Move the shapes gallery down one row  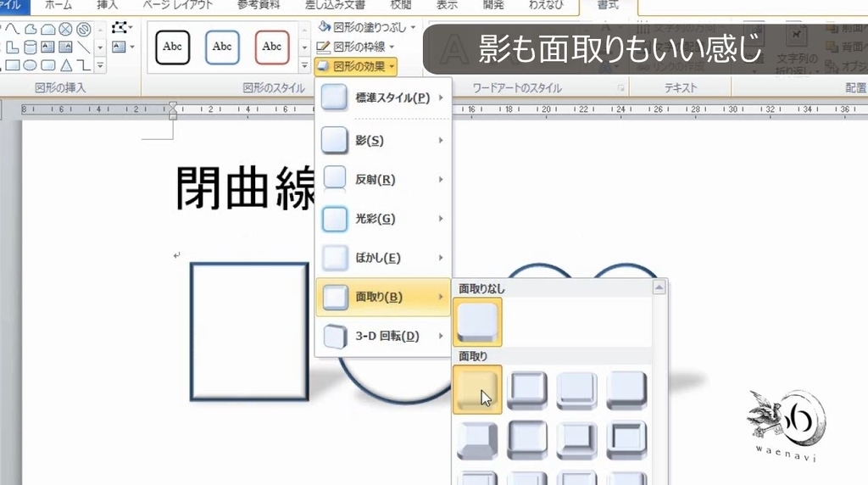(100, 47)
